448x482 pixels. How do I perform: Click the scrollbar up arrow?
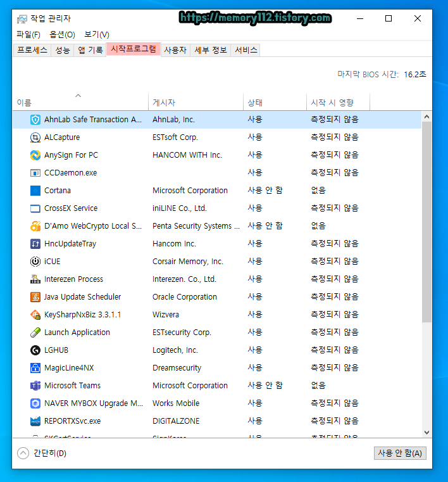coord(426,117)
